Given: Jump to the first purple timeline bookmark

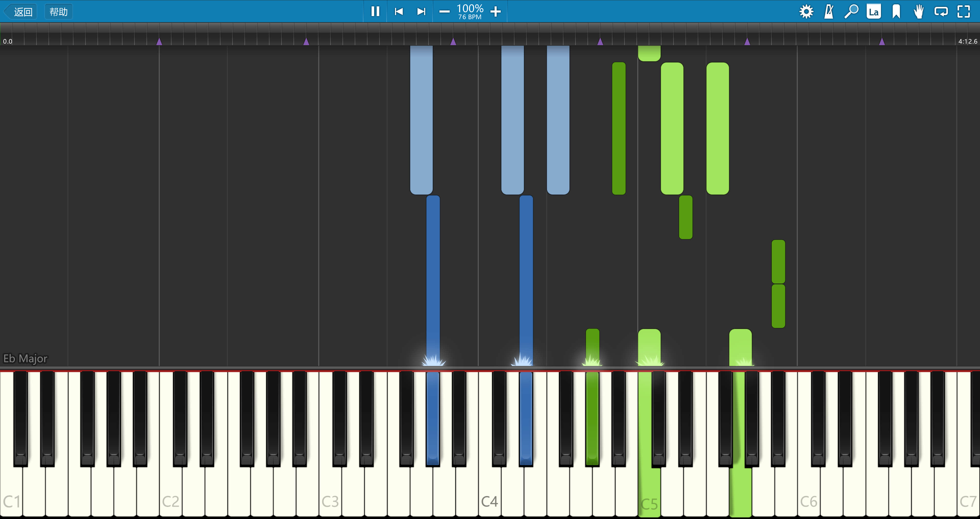Looking at the screenshot, I should point(160,42).
